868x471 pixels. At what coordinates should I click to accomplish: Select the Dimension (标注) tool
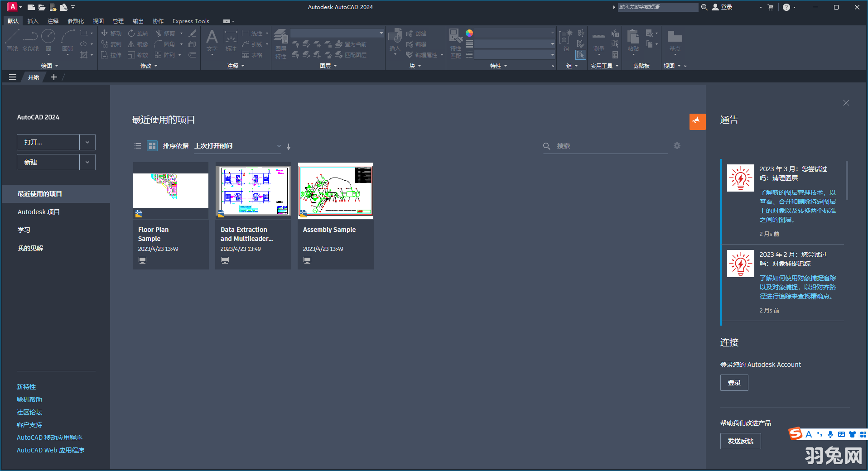coord(231,40)
